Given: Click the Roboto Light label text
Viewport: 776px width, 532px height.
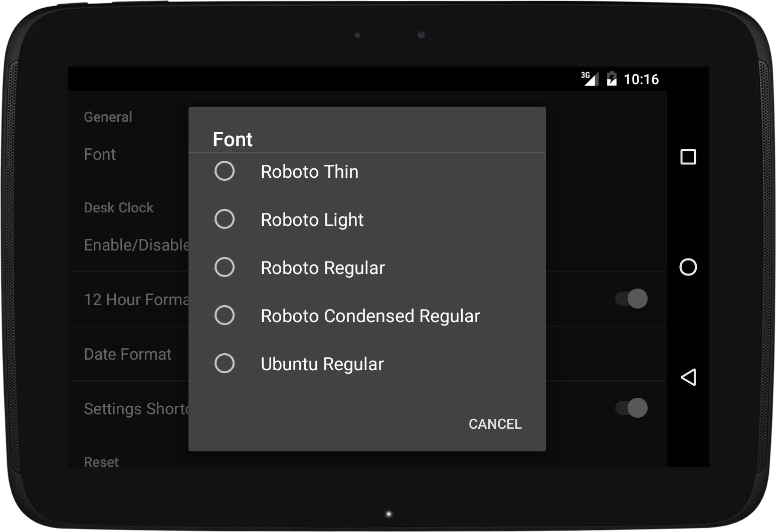Looking at the screenshot, I should [x=312, y=220].
